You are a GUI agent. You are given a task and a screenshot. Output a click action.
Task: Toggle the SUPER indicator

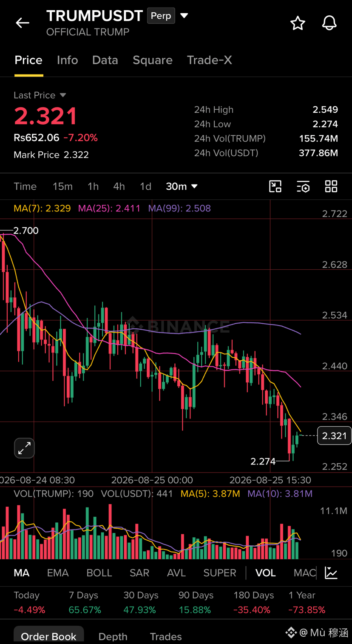[x=220, y=573]
